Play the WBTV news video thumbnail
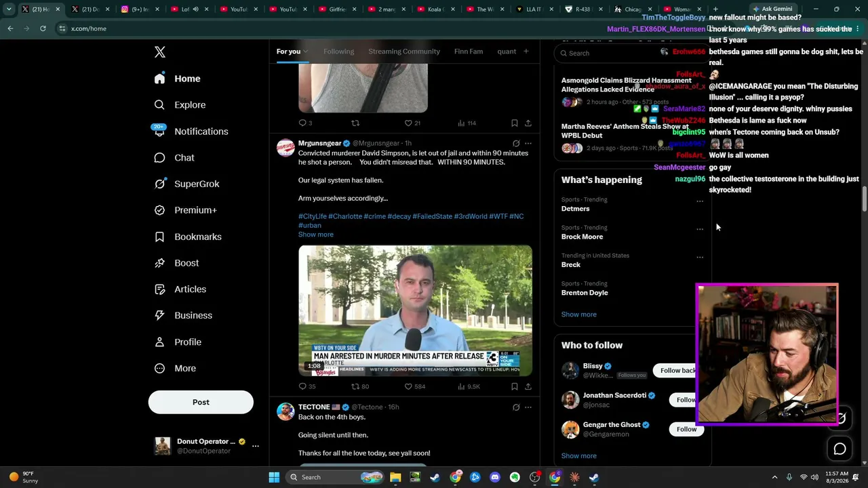 pos(415,310)
